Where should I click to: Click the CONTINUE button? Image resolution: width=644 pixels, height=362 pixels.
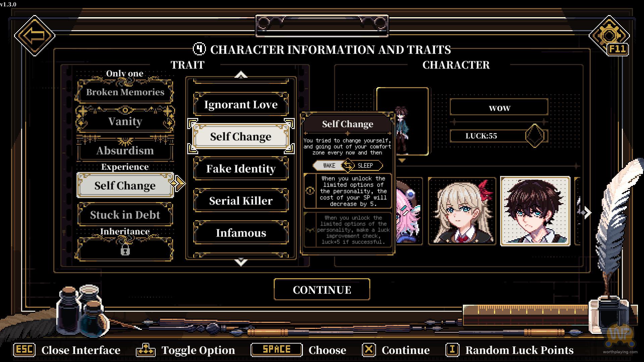click(x=322, y=289)
